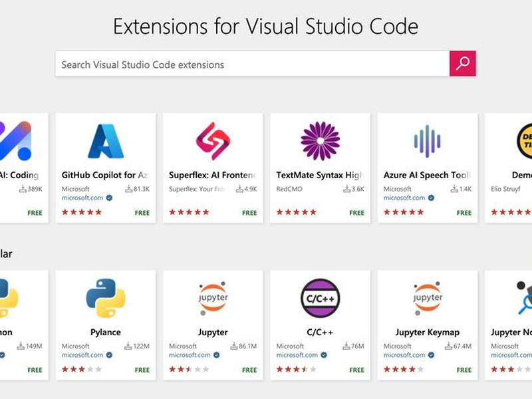Click star rating on TextMate Syntax card
The width and height of the screenshot is (532, 399).
(x=296, y=212)
